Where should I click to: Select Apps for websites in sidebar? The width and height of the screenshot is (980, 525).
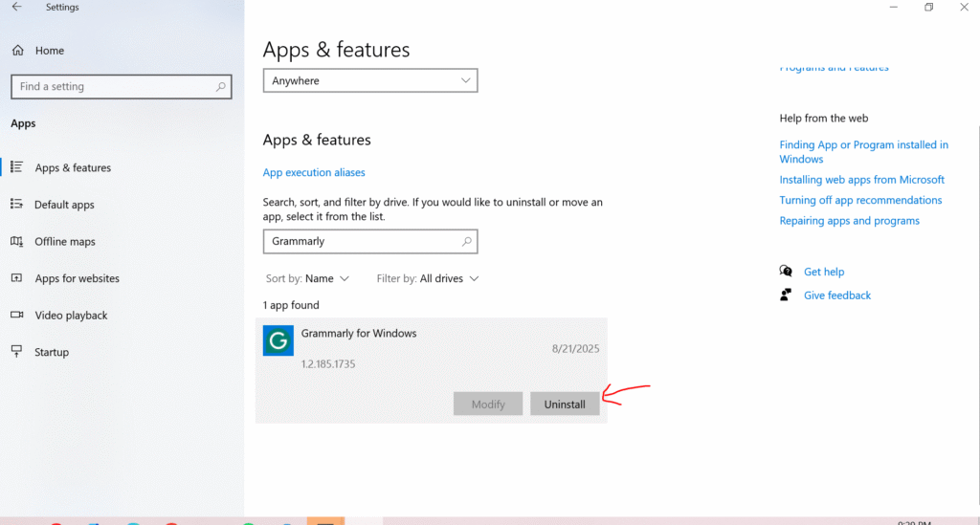click(77, 279)
